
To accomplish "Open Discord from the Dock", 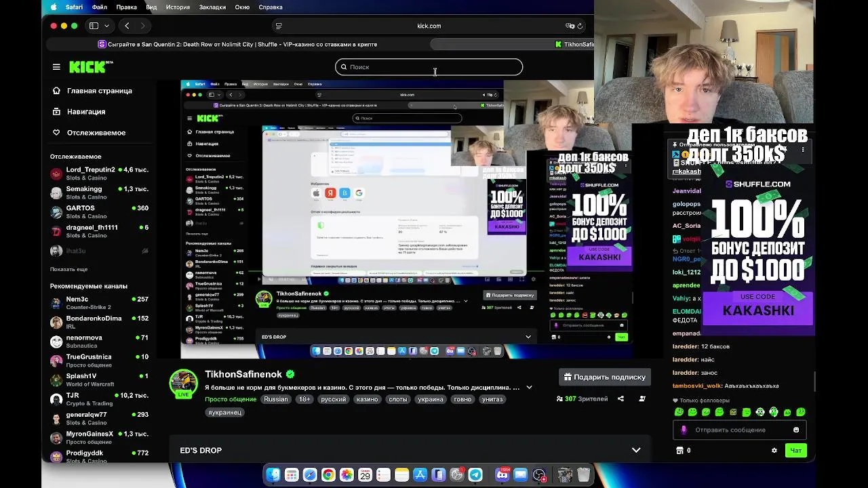I will click(x=502, y=475).
